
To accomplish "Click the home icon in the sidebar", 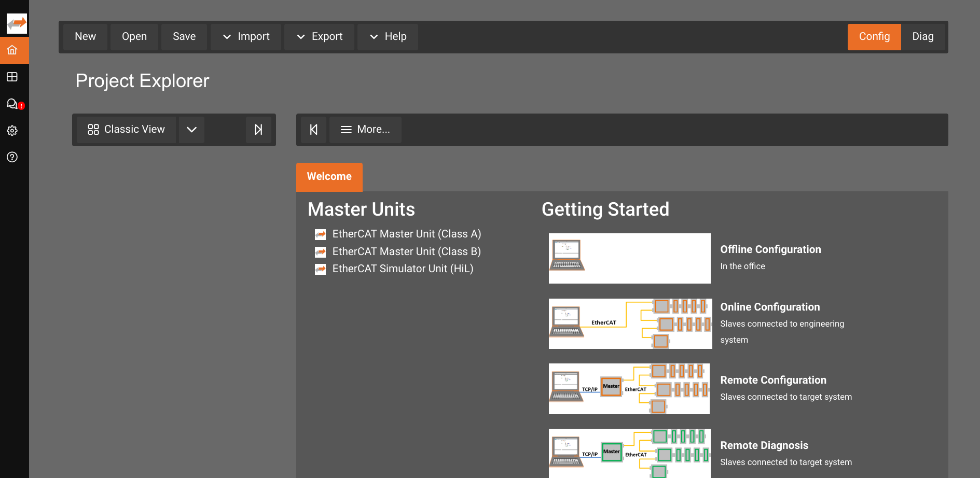I will pos(12,50).
